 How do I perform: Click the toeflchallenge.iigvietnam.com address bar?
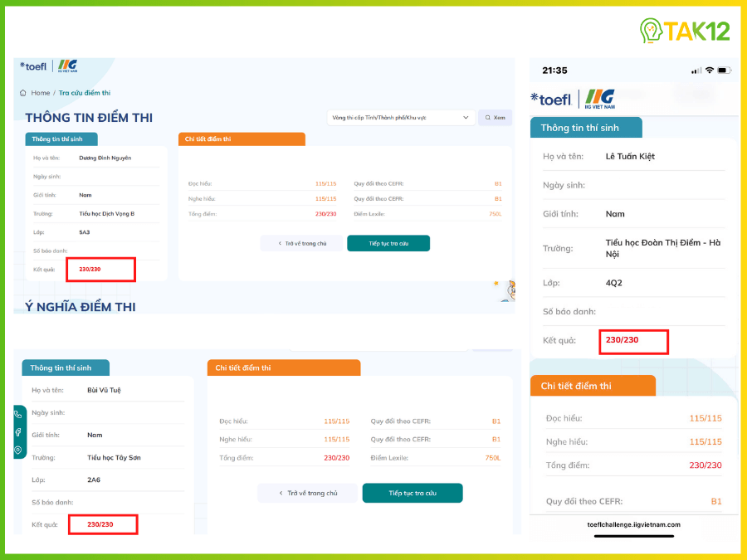click(633, 524)
